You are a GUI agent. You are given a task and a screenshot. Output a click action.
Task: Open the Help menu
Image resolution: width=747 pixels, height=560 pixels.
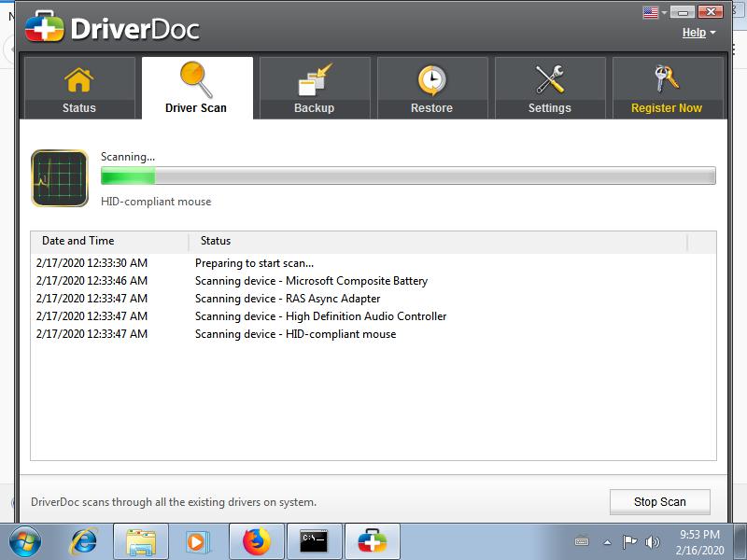(698, 33)
